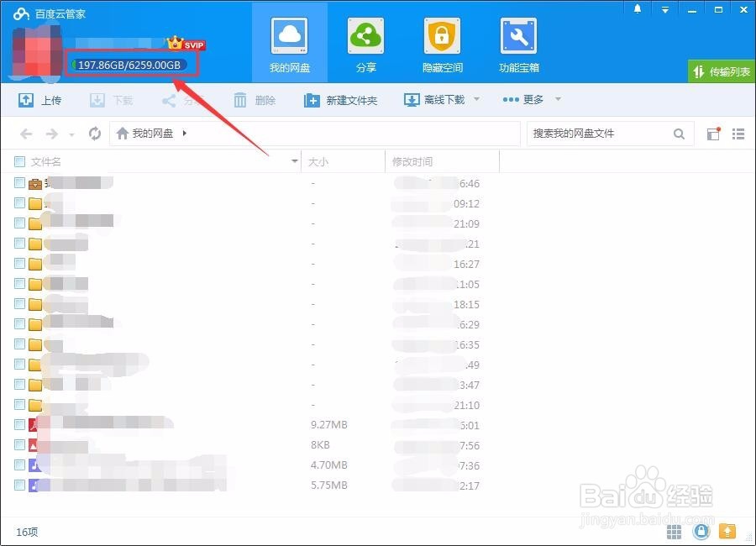Create a folder with 新建文件夹
This screenshot has height=546, width=756.
coord(341,99)
